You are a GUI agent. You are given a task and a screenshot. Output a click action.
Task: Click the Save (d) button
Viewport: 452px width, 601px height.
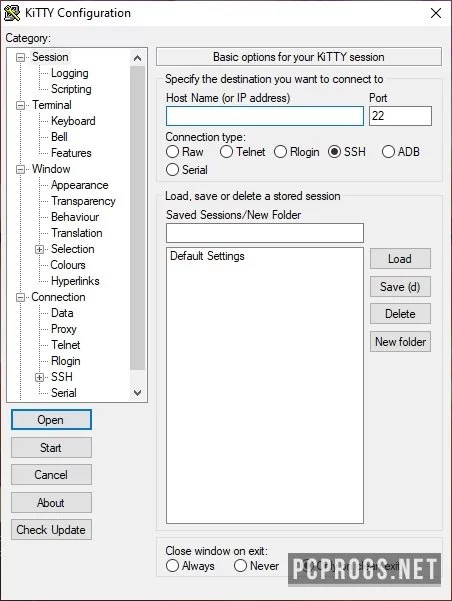(x=400, y=287)
